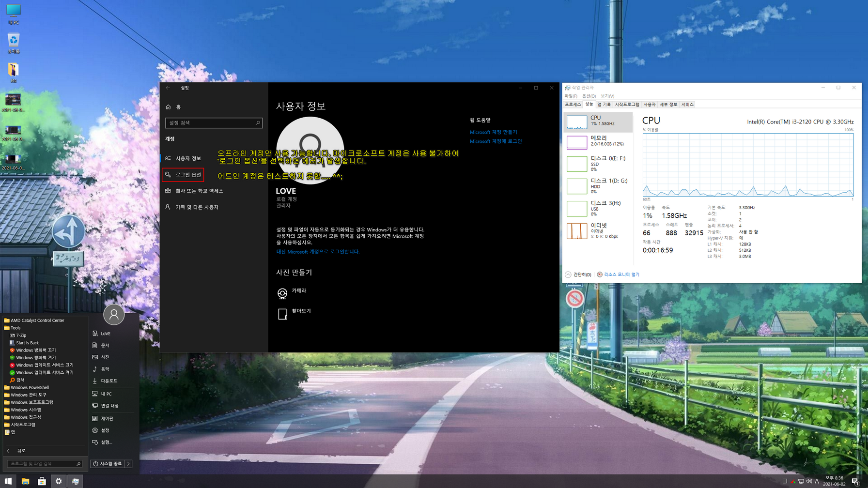The image size is (868, 488).
Task: Open 사진 from the start menu
Action: click(x=101, y=357)
